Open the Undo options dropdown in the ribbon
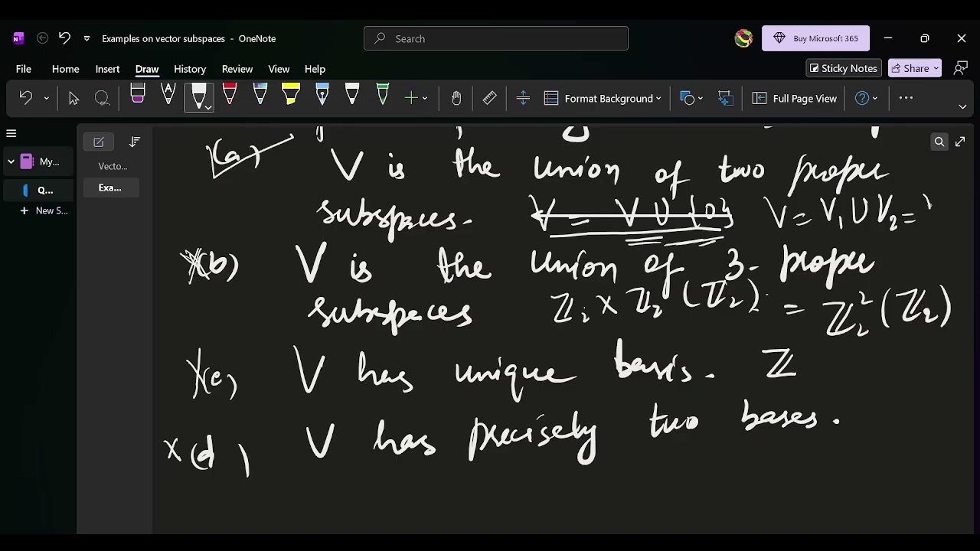980x551 pixels. pos(47,98)
